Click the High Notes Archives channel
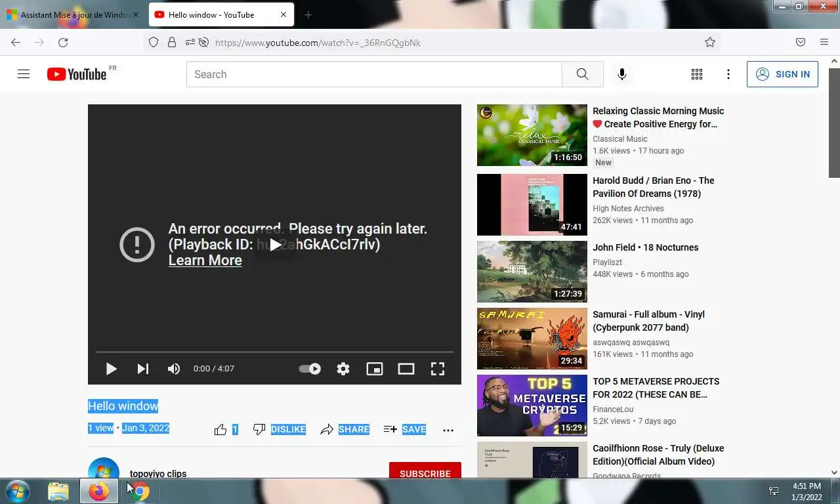 (628, 209)
